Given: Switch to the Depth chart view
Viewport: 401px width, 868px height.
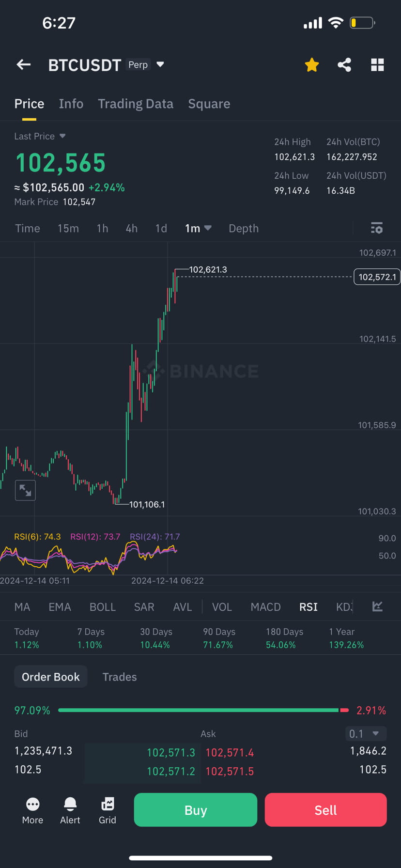Looking at the screenshot, I should [x=244, y=228].
